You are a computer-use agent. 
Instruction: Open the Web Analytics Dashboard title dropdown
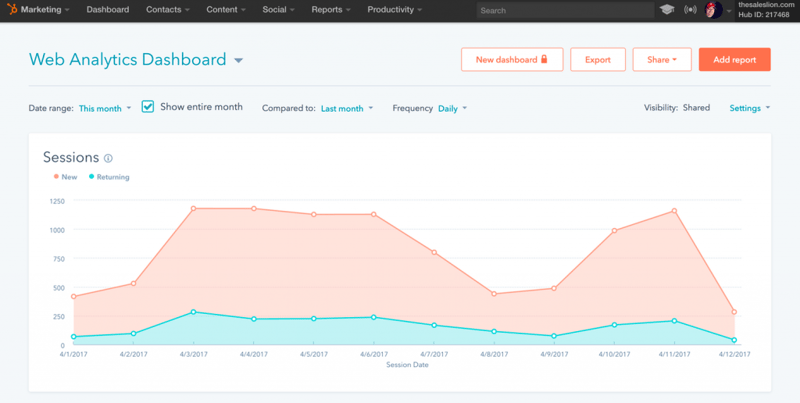[238, 61]
